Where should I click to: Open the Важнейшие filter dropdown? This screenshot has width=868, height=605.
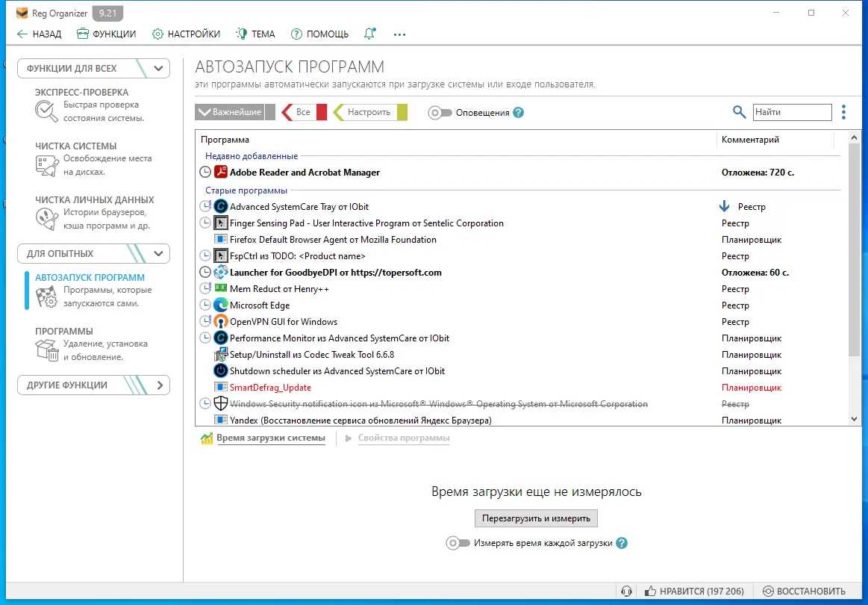(x=234, y=112)
